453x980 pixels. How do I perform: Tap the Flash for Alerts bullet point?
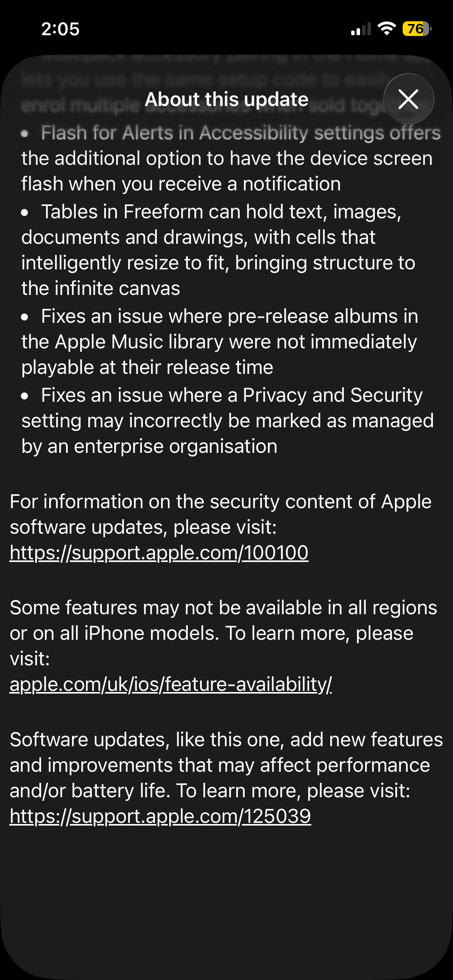(x=231, y=158)
